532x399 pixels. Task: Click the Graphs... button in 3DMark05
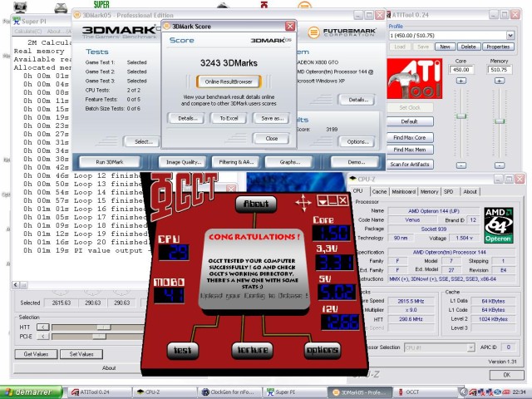pos(290,162)
